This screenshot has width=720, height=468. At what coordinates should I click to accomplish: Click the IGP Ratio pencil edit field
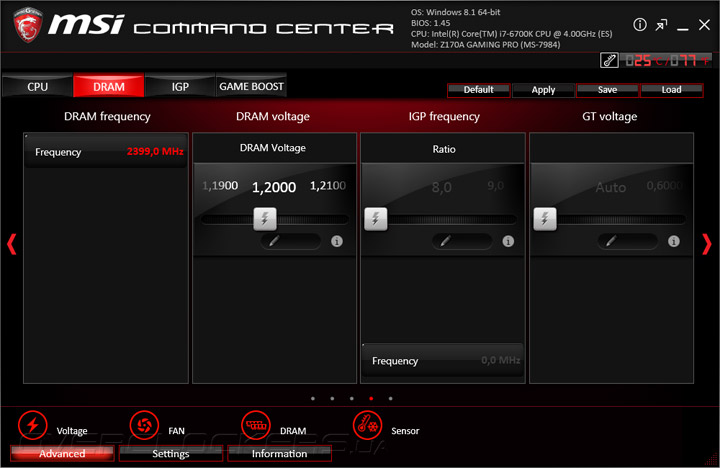coord(461,241)
